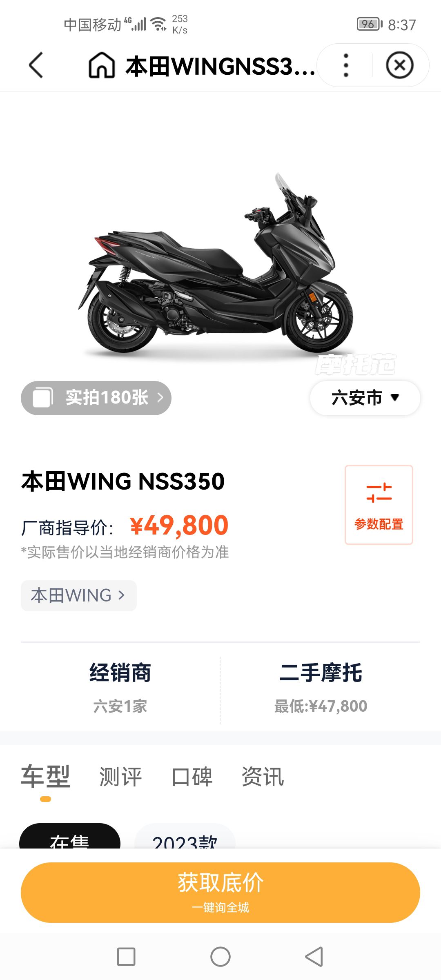Switch to the 口碑 tab
Viewport: 441px width, 980px height.
pyautogui.click(x=192, y=776)
